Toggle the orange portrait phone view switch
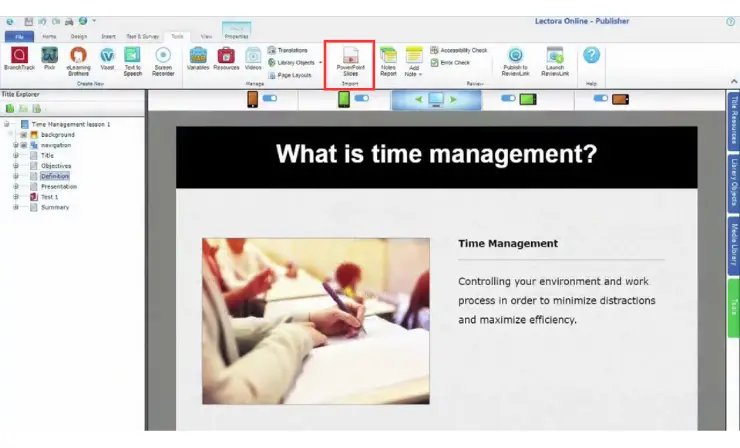The image size is (740, 448). click(x=270, y=98)
